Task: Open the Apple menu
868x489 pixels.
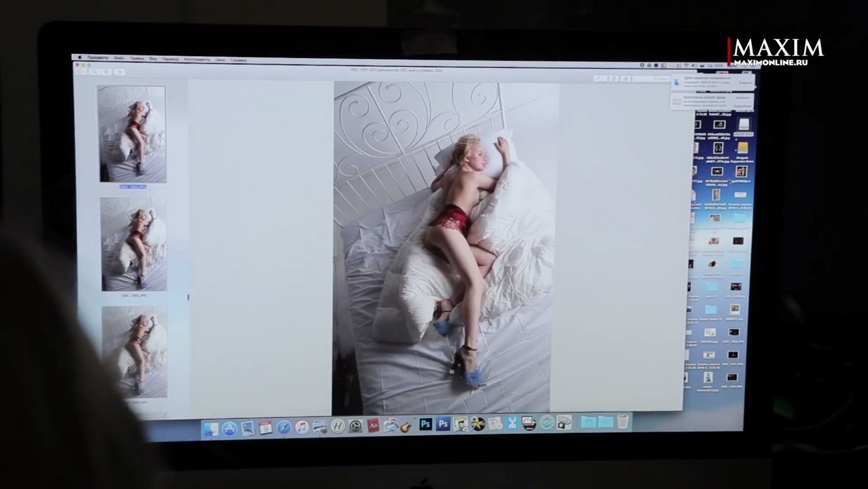Action: (x=79, y=58)
